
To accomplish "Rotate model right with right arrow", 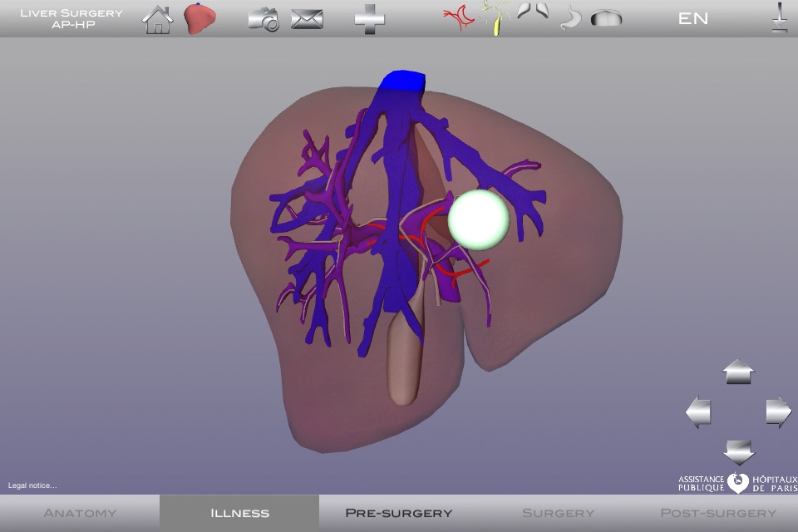I will point(779,411).
